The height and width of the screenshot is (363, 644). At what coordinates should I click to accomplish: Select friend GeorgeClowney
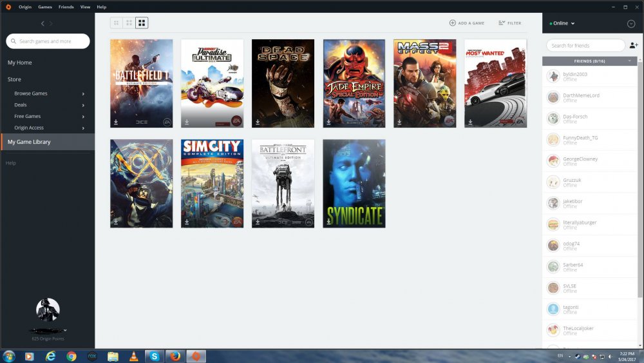[589, 161]
